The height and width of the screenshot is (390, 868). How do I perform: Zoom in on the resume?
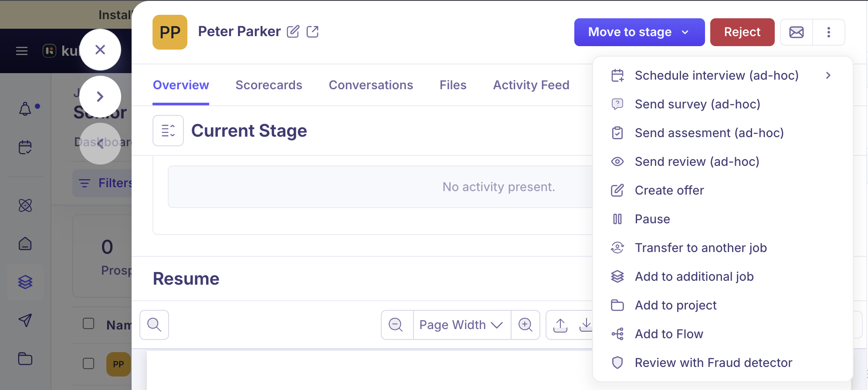pos(526,325)
